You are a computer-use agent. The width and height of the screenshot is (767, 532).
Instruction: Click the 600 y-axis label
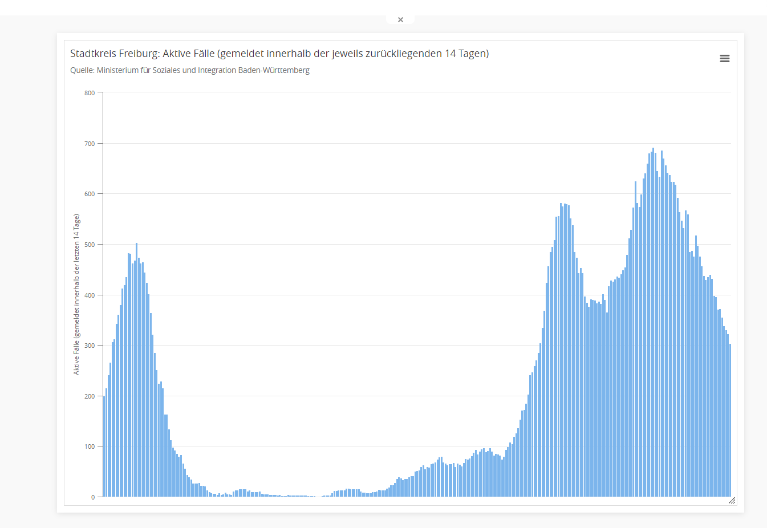(90, 194)
